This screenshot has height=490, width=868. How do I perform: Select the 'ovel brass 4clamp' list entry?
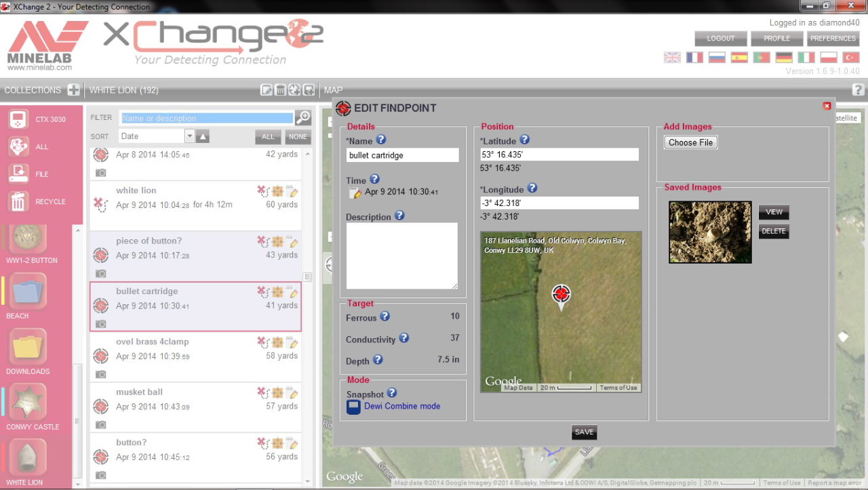195,357
